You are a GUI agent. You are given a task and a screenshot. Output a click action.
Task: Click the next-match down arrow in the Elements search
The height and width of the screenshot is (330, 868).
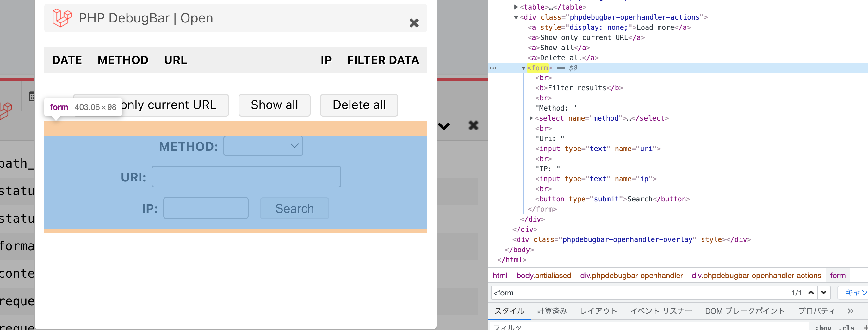(825, 293)
